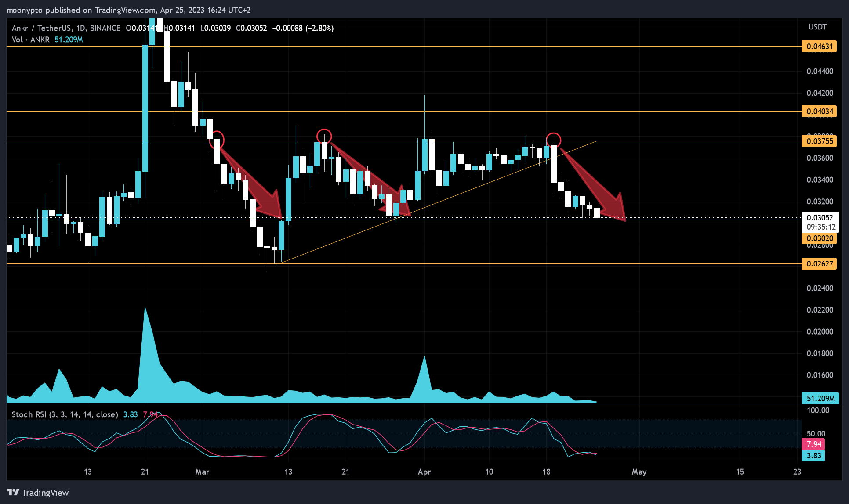Click the candle countdown 09:35:12
This screenshot has height=504, width=849.
(x=820, y=227)
